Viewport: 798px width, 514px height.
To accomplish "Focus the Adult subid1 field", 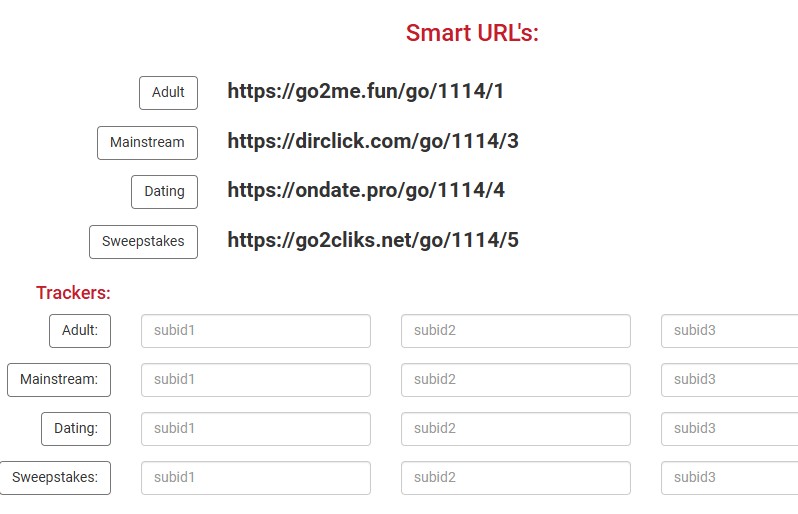I will click(256, 331).
